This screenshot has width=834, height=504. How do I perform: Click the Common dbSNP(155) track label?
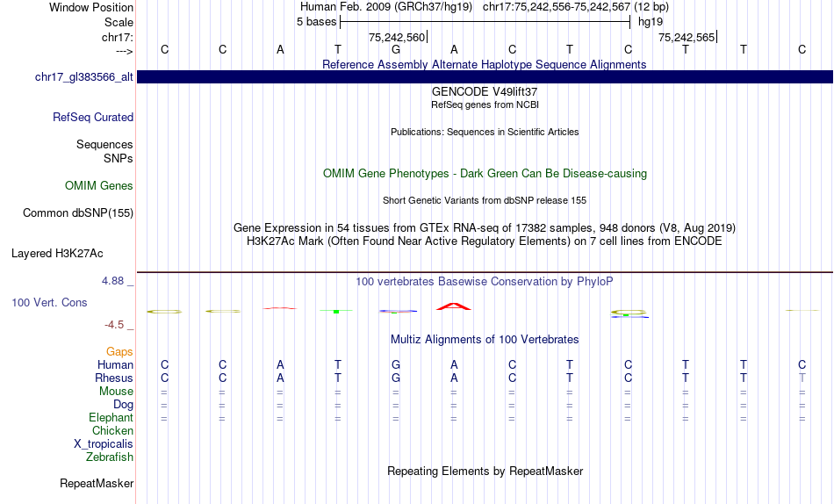(78, 212)
